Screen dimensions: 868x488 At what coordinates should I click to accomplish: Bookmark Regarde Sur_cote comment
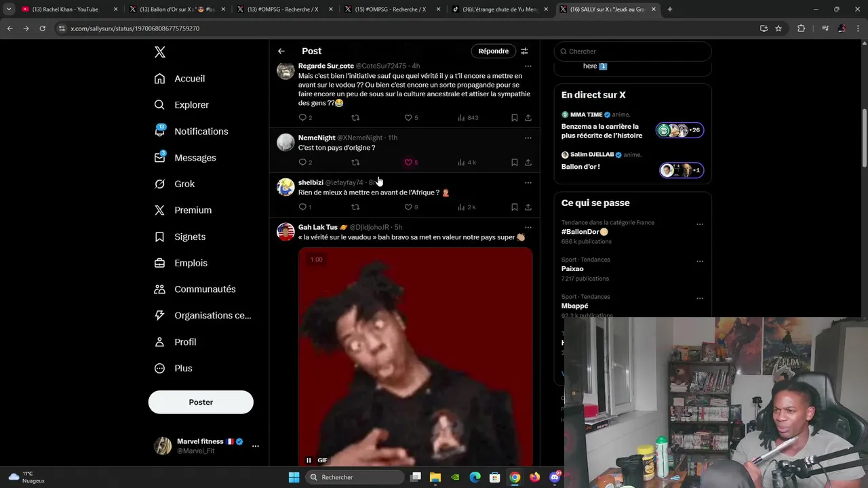[515, 118]
